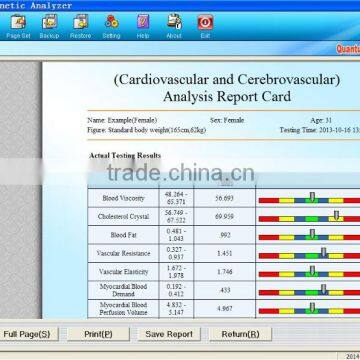
Task: Select the Vascular Resistance row label
Action: tap(123, 253)
